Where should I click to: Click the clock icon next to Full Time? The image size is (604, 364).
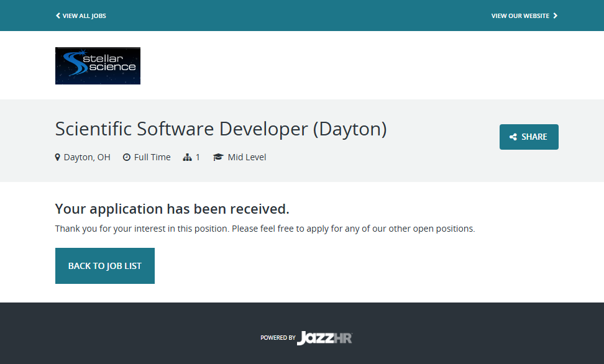tap(127, 158)
